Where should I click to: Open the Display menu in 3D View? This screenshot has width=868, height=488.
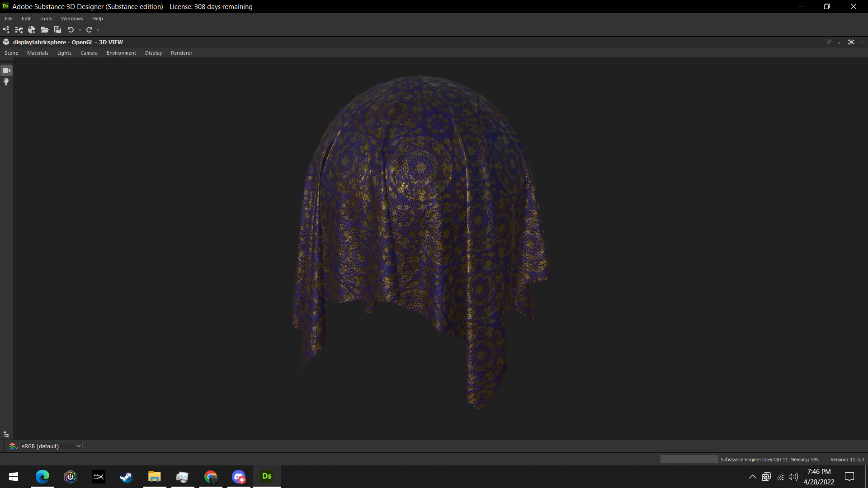[153, 53]
